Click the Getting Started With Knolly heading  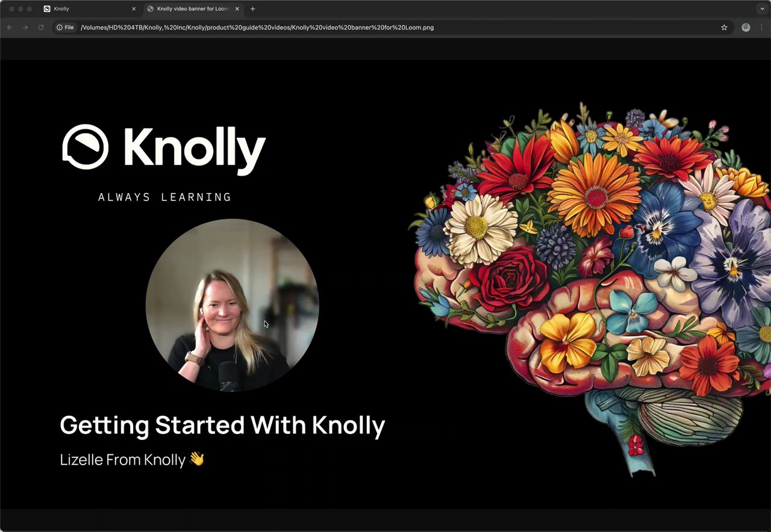point(222,425)
